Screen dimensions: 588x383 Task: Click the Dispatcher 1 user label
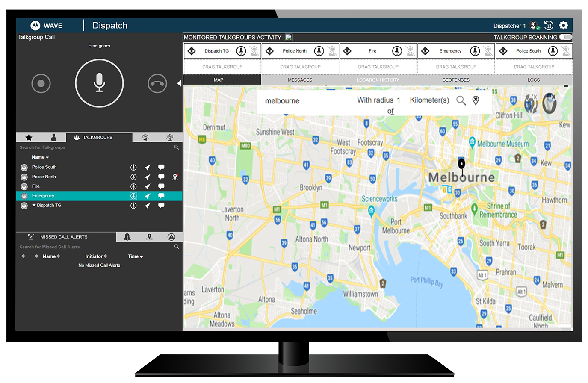click(x=509, y=26)
